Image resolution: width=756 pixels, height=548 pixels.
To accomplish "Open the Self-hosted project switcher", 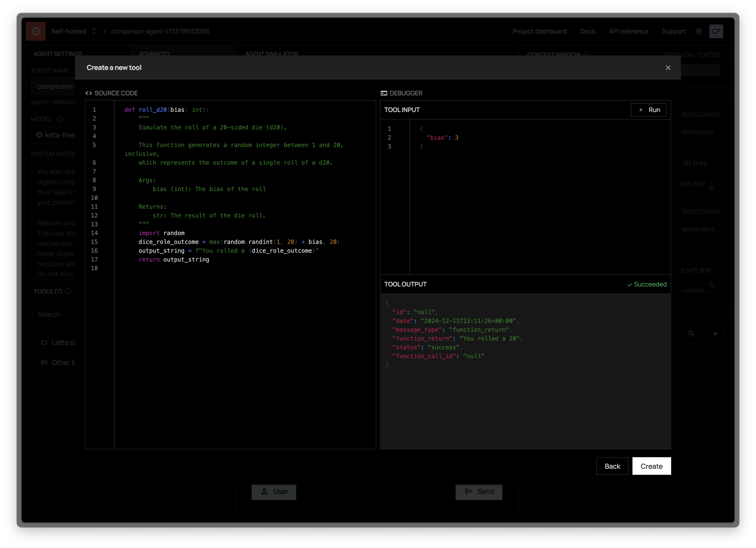I will click(74, 31).
